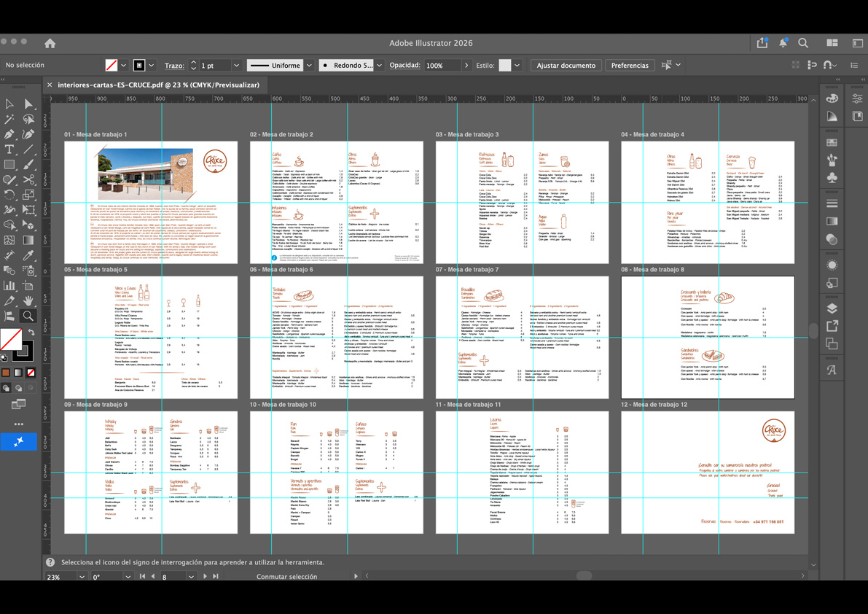This screenshot has width=868, height=614.
Task: Expand the stroke weight dropdown
Action: [x=236, y=66]
